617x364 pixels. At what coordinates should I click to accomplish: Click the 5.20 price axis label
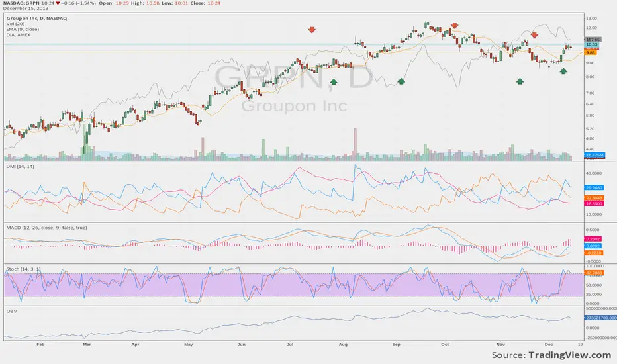pyautogui.click(x=590, y=129)
